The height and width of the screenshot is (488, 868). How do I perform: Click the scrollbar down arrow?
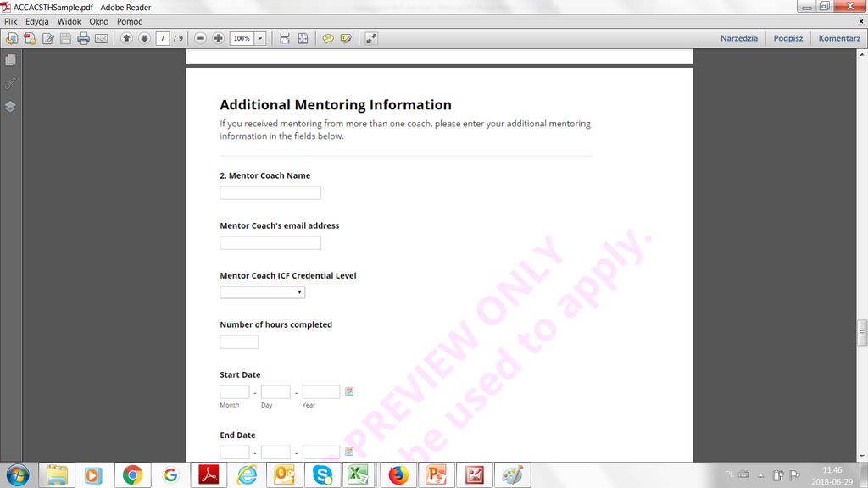coord(862,457)
